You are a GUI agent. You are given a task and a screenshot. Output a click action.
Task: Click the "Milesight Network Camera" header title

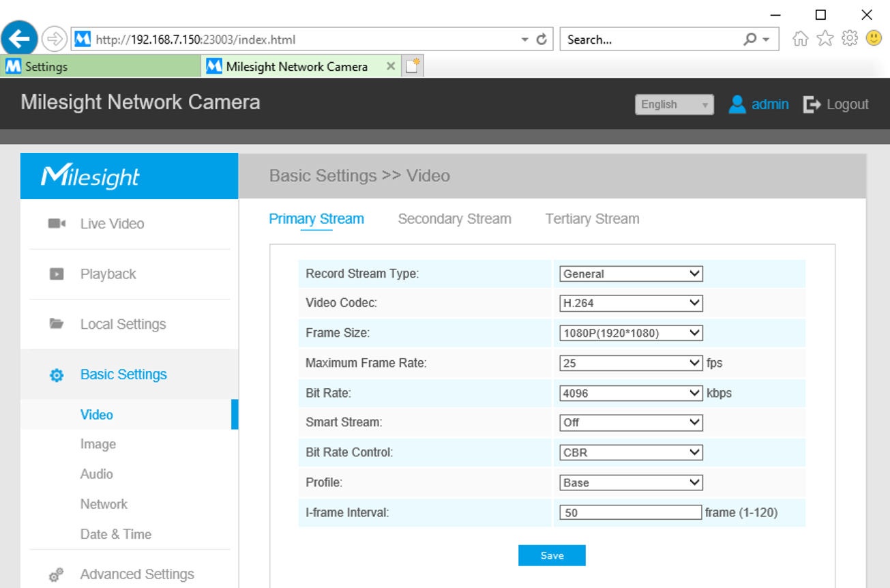pyautogui.click(x=140, y=102)
